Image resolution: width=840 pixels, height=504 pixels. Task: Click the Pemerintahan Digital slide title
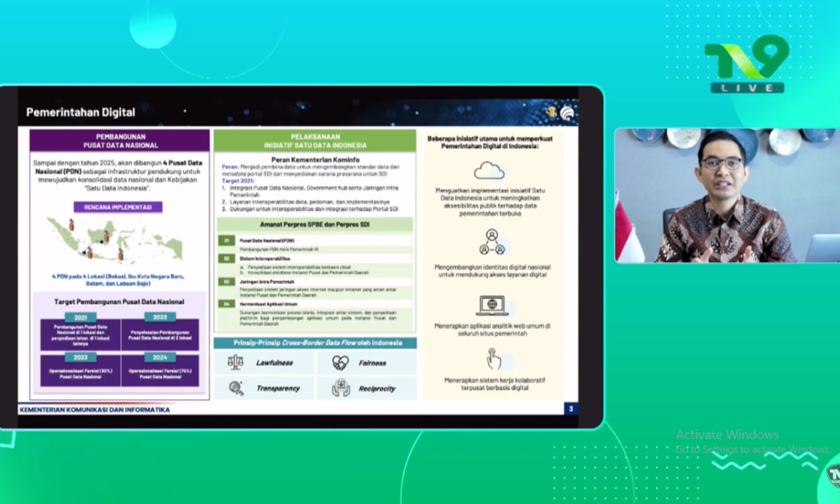pyautogui.click(x=81, y=112)
